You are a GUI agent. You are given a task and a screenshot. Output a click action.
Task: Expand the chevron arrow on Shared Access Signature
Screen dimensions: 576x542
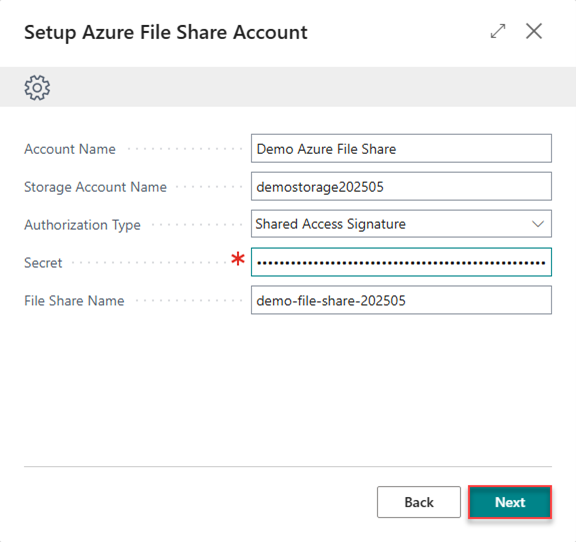click(x=538, y=224)
